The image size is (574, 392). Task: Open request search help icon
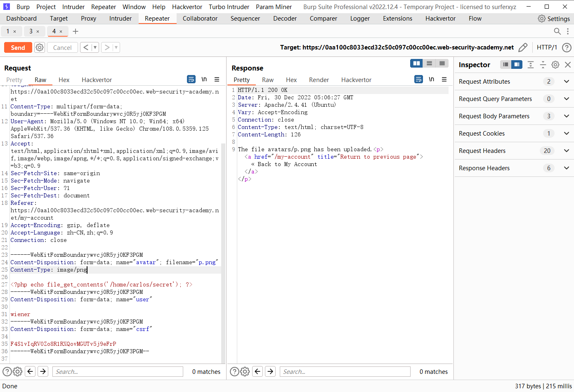tap(7, 371)
